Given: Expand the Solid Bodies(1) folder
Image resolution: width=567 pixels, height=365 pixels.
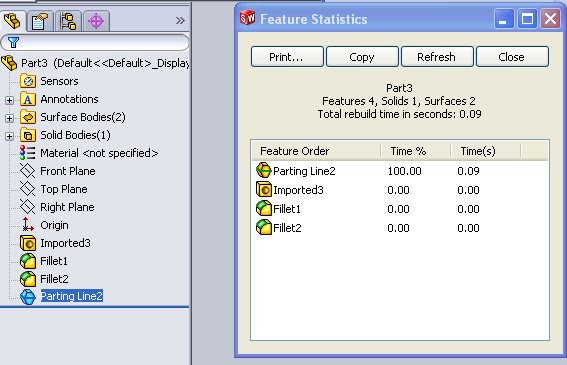Looking at the screenshot, I should pyautogui.click(x=9, y=136).
